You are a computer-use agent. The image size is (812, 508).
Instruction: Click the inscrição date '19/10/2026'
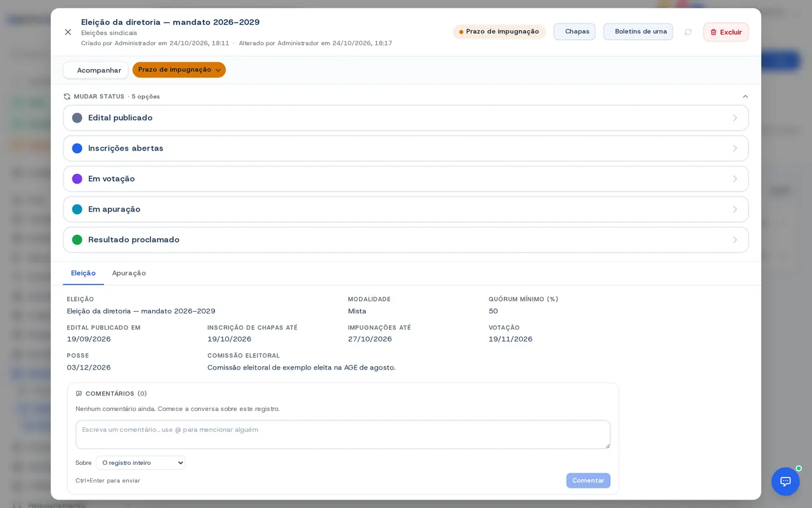pyautogui.click(x=229, y=339)
